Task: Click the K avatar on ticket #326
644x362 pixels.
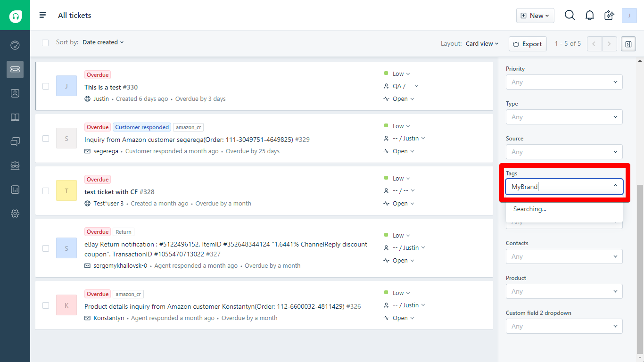Action: pos(66,305)
